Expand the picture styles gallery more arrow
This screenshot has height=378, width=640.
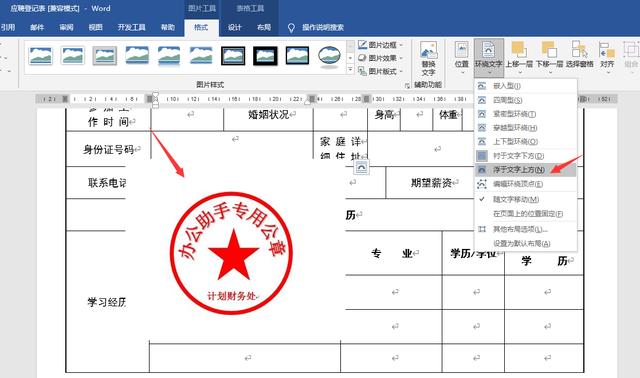coord(350,69)
